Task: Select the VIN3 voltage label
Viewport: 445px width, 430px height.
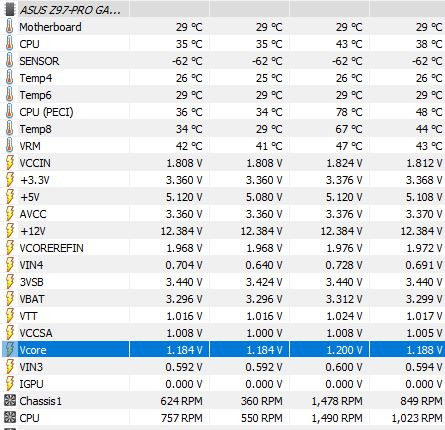Action: tap(31, 367)
